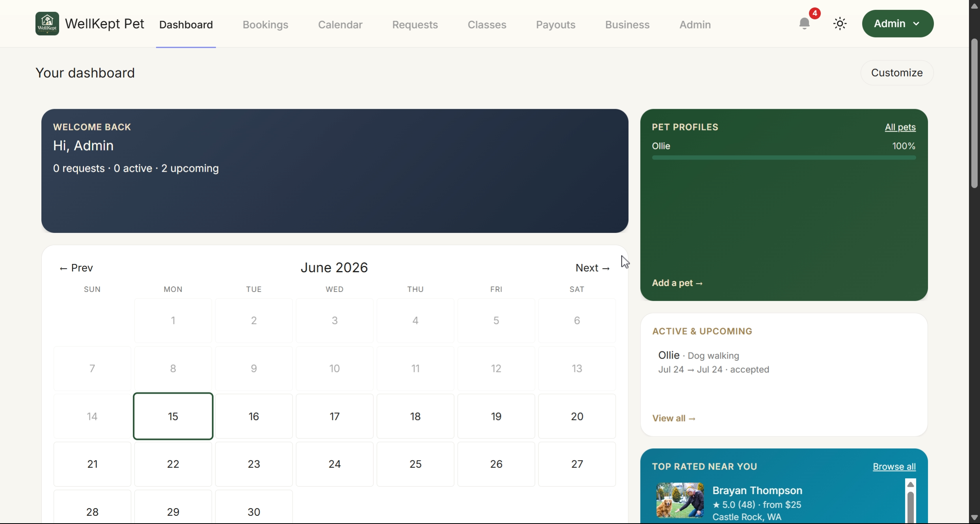Image resolution: width=980 pixels, height=524 pixels.
Task: Click View all upcoming bookings link
Action: tap(674, 418)
